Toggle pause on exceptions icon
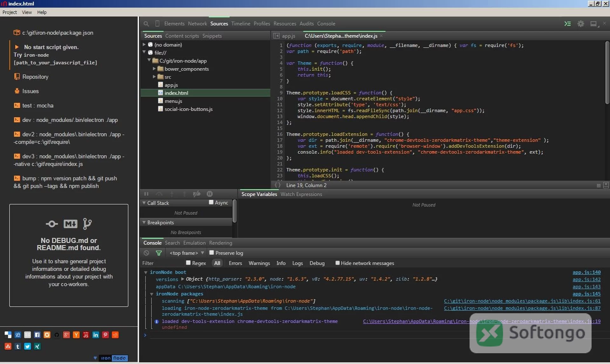Image resolution: width=610 pixels, height=364 pixels. (x=210, y=194)
